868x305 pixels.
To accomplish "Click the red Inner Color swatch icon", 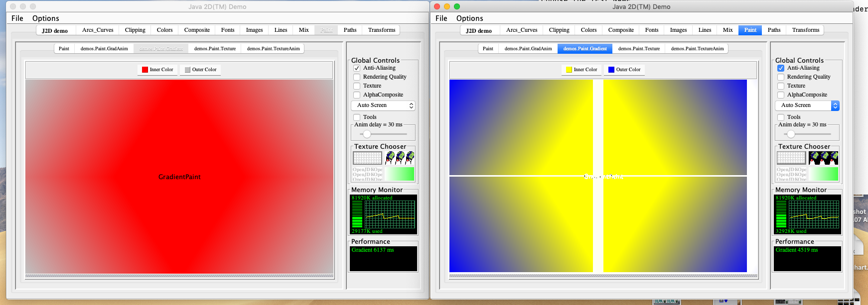I will (x=145, y=70).
